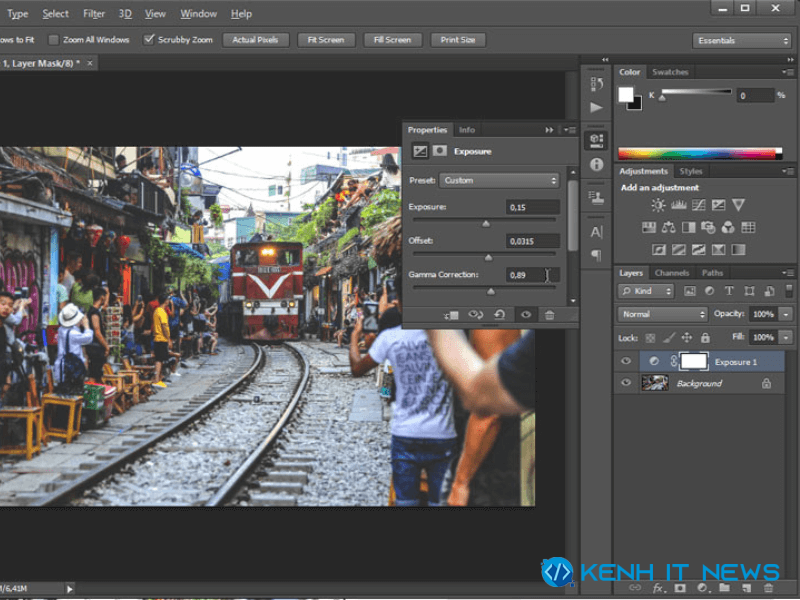This screenshot has width=800, height=600.
Task: Toggle layer filtering switch on or off
Action: [789, 291]
